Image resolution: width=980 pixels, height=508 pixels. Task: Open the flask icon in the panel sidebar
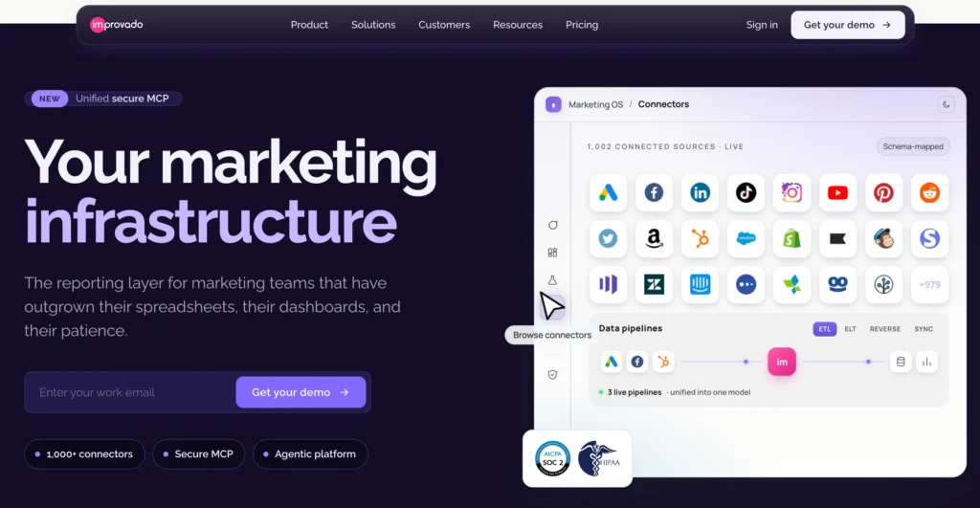(x=552, y=280)
